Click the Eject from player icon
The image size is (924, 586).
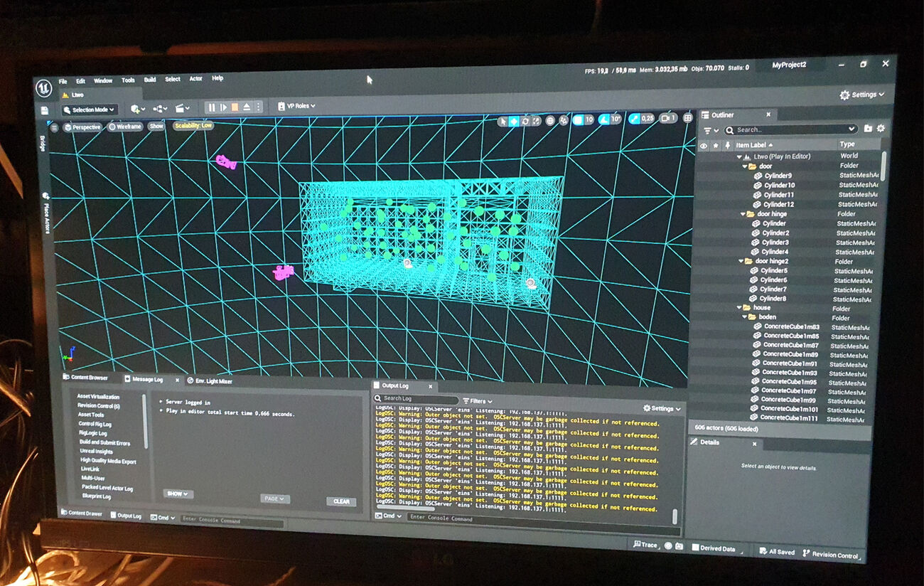coord(247,107)
